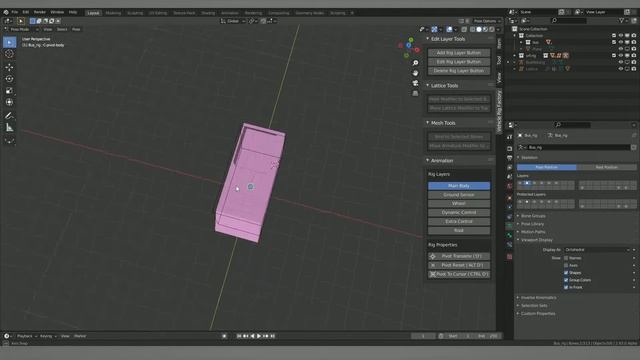Click the Blender logo icon
Image resolution: width=640 pixels, height=360 pixels.
(6, 12)
